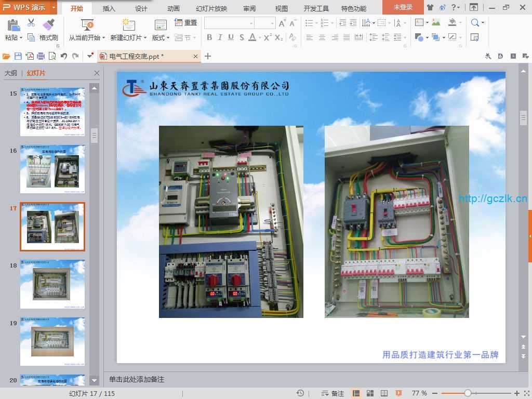532x399 pixels.
Task: Toggle the notes (备注) pane
Action: coord(333,393)
